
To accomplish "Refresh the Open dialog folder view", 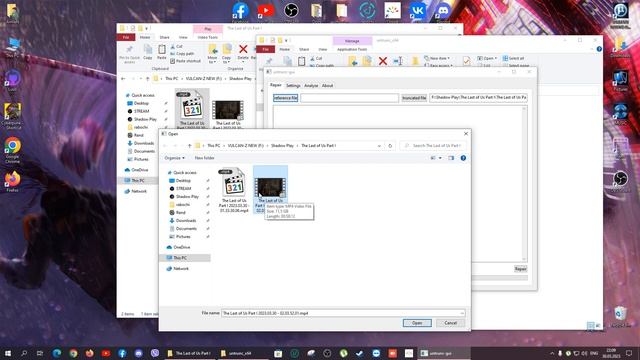I will click(390, 146).
